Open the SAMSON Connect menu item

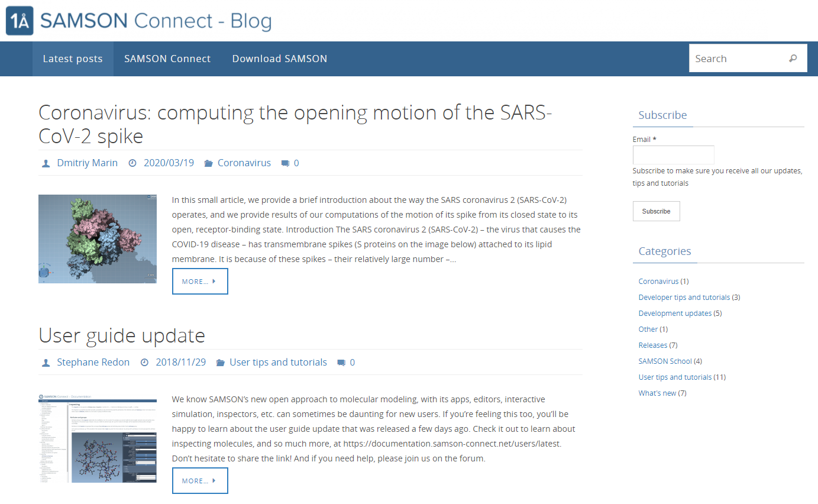coord(167,59)
